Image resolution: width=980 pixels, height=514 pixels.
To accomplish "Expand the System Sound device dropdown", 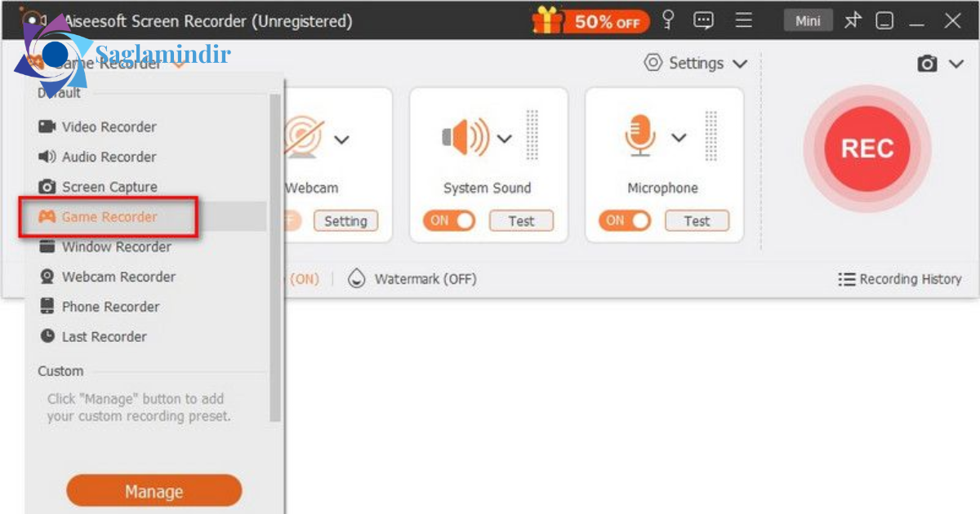I will [x=504, y=139].
